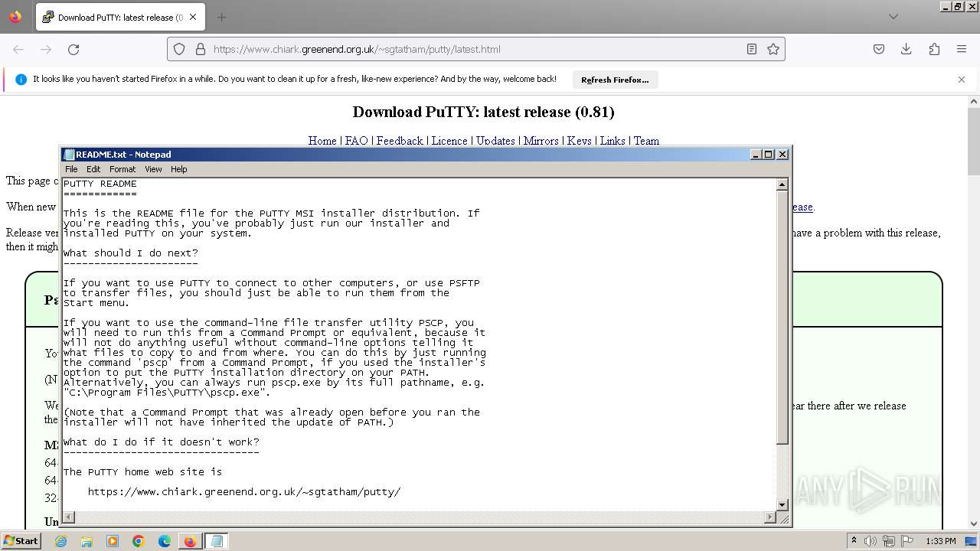The width and height of the screenshot is (980, 551).
Task: Show hidden system tray icons
Action: click(x=854, y=540)
